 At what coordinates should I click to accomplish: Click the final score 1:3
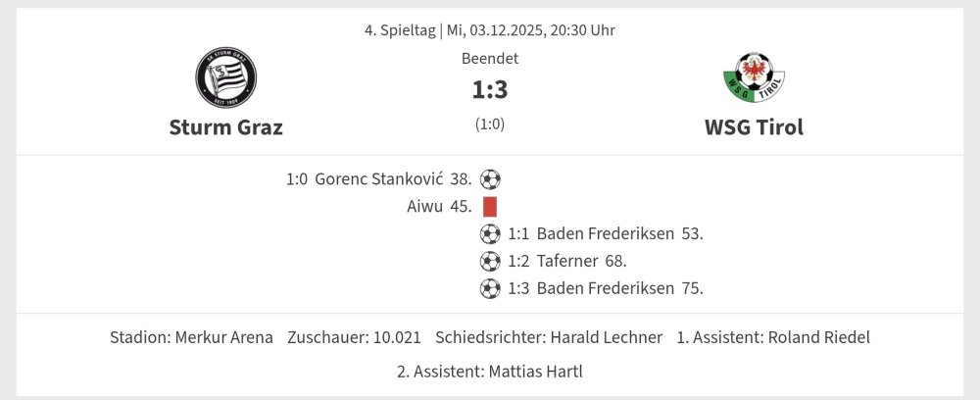coord(490,90)
